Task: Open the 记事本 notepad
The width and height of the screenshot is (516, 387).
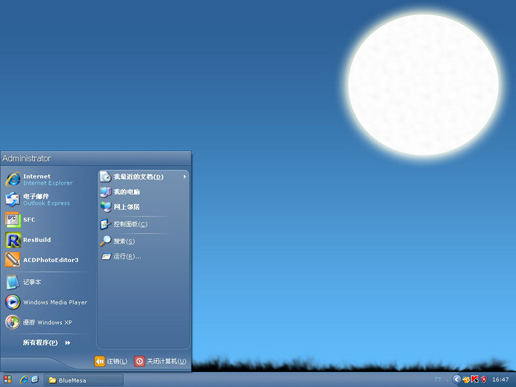Action: coord(47,282)
